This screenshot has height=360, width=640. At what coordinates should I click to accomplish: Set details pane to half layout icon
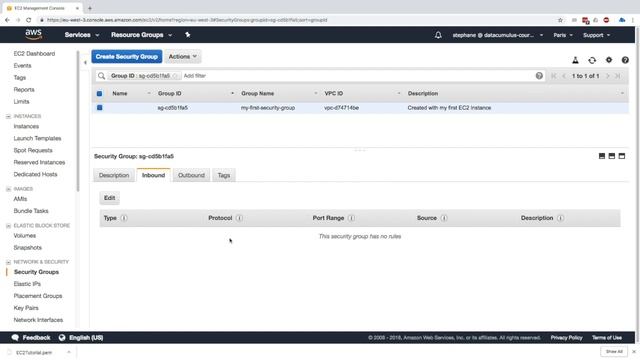pyautogui.click(x=611, y=156)
